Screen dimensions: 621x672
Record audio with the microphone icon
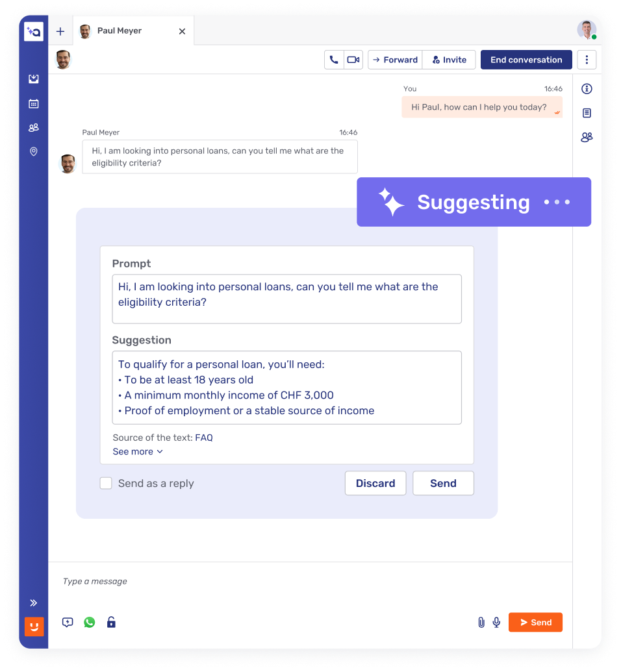coord(497,622)
